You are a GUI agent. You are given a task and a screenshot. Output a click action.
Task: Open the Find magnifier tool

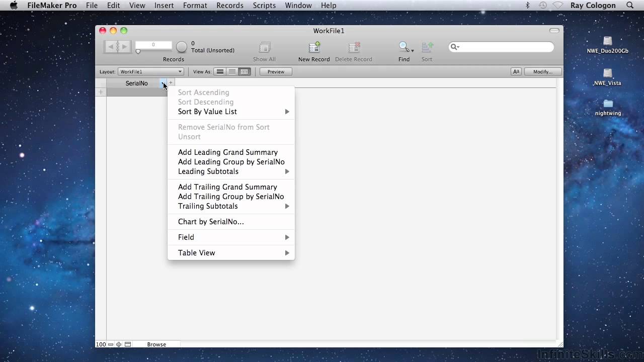pos(404,47)
